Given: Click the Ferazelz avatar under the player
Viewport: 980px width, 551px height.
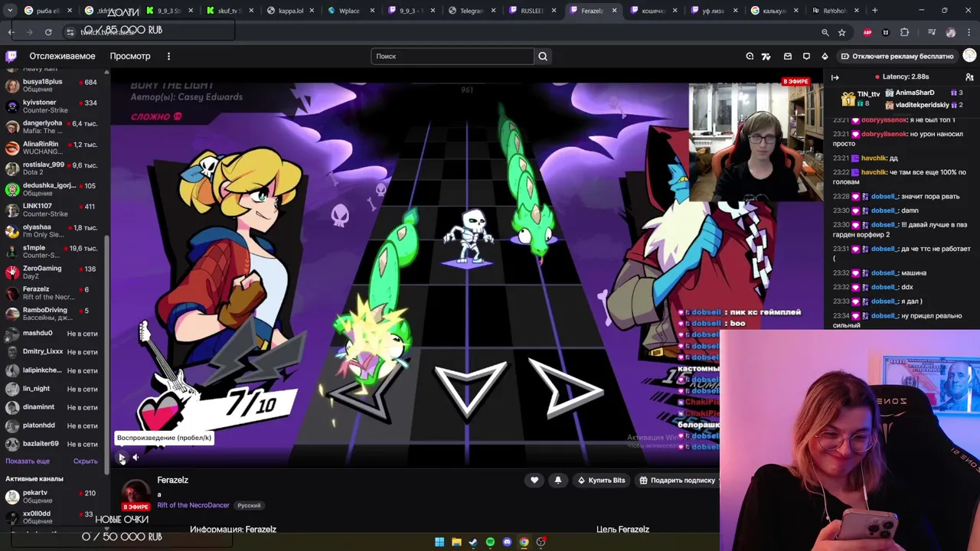Looking at the screenshot, I should (x=136, y=494).
